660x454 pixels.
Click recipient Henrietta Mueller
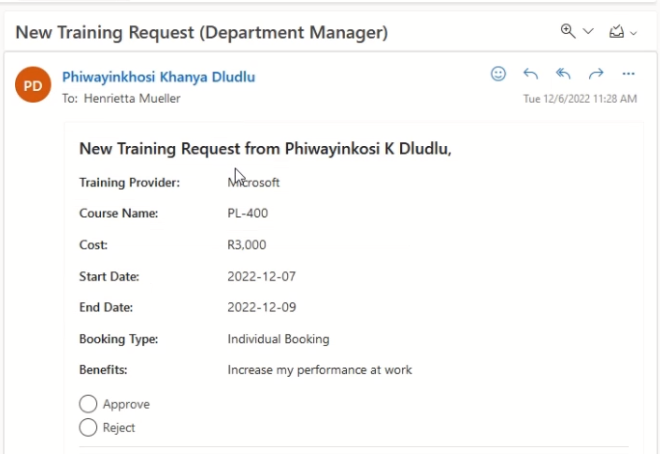click(132, 98)
